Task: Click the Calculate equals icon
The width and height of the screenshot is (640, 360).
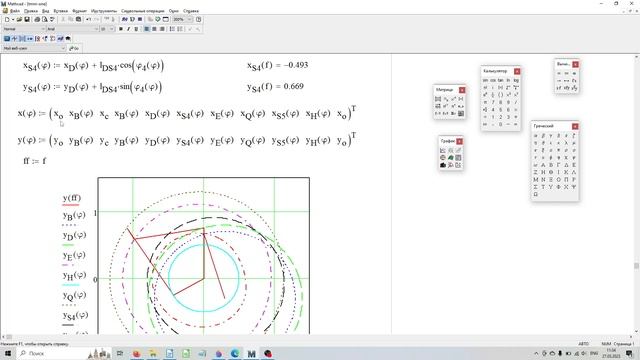Action: pyautogui.click(x=140, y=19)
